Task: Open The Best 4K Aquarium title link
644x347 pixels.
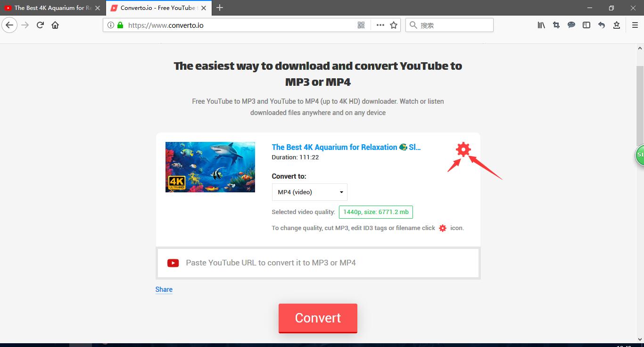Action: (x=346, y=147)
